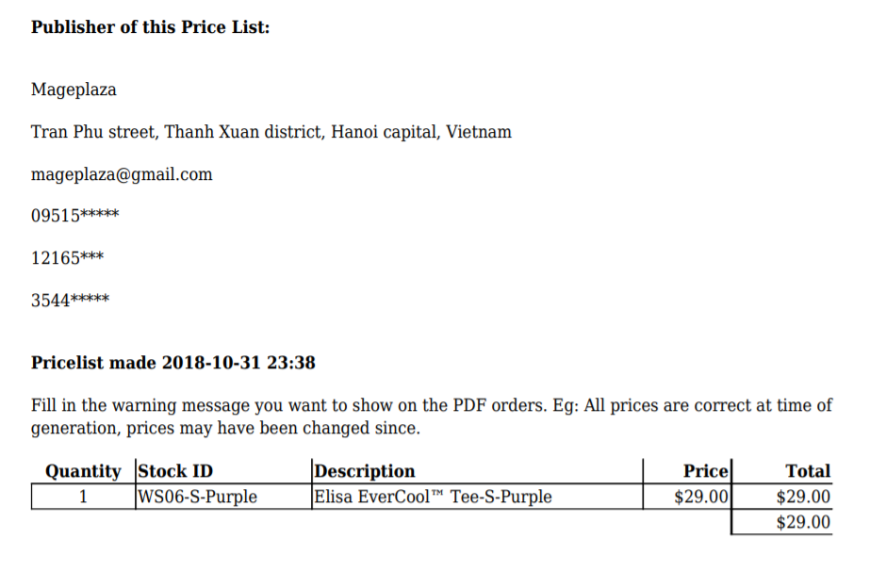Click the masked number 09515*****
This screenshot has width=870, height=588.
click(74, 216)
